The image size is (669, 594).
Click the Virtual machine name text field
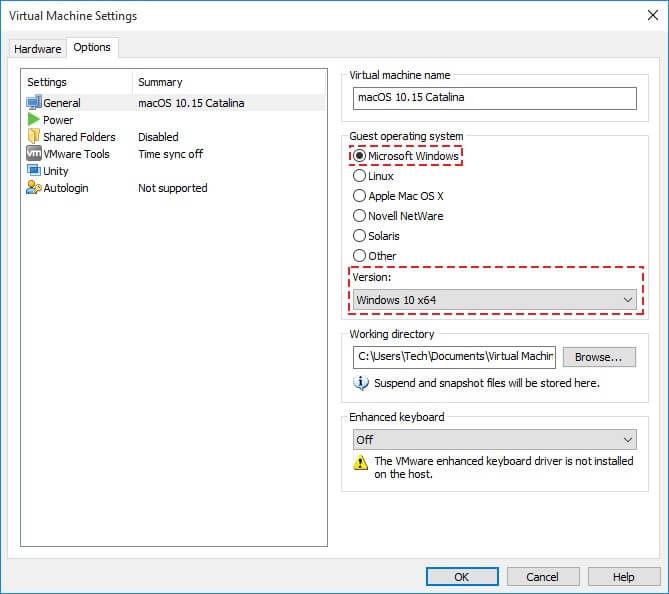click(494, 98)
